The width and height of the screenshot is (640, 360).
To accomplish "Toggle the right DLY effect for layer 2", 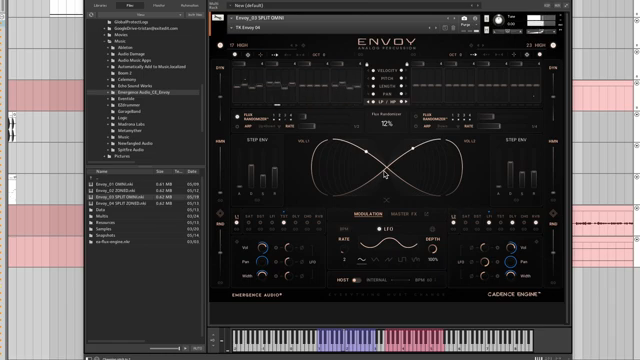I will pos(512,222).
